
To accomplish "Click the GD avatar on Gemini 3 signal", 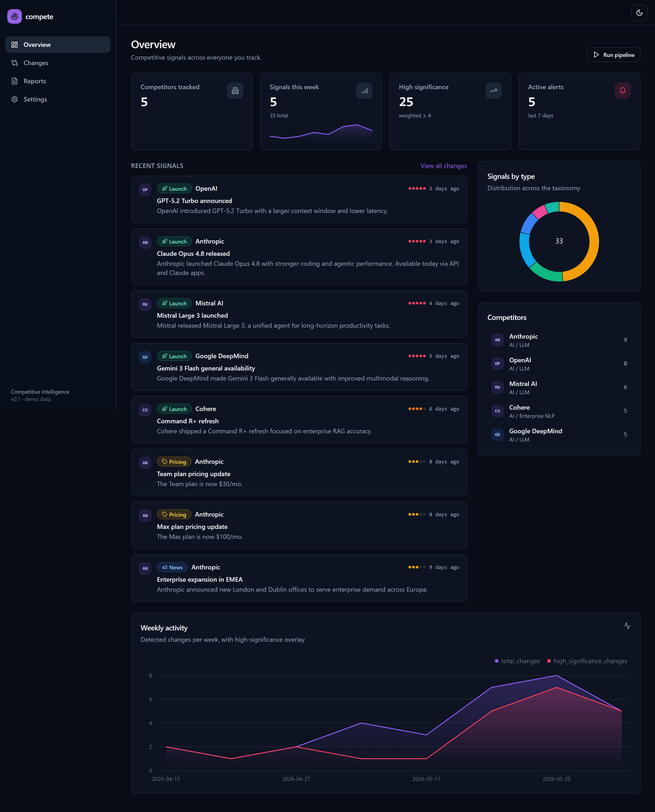I will pos(145,357).
